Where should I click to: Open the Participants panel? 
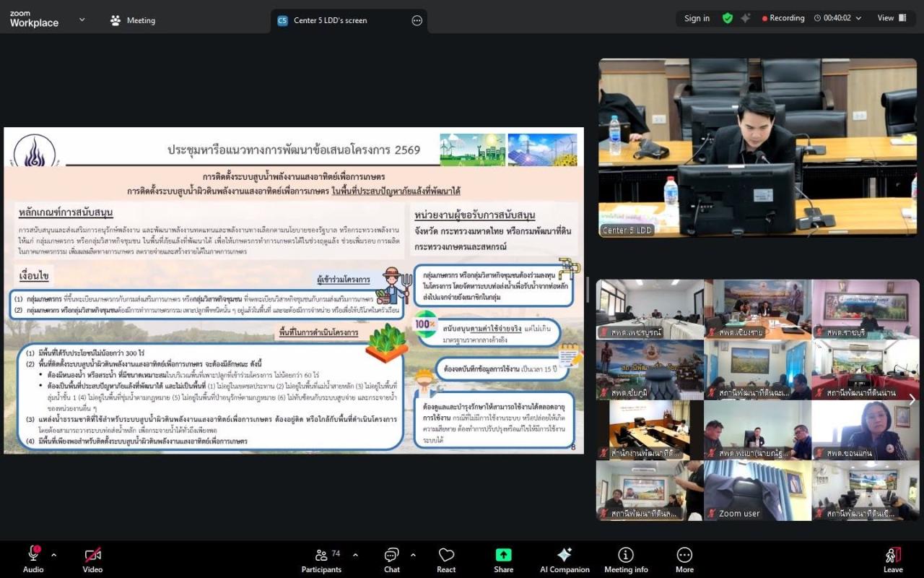(x=322, y=559)
